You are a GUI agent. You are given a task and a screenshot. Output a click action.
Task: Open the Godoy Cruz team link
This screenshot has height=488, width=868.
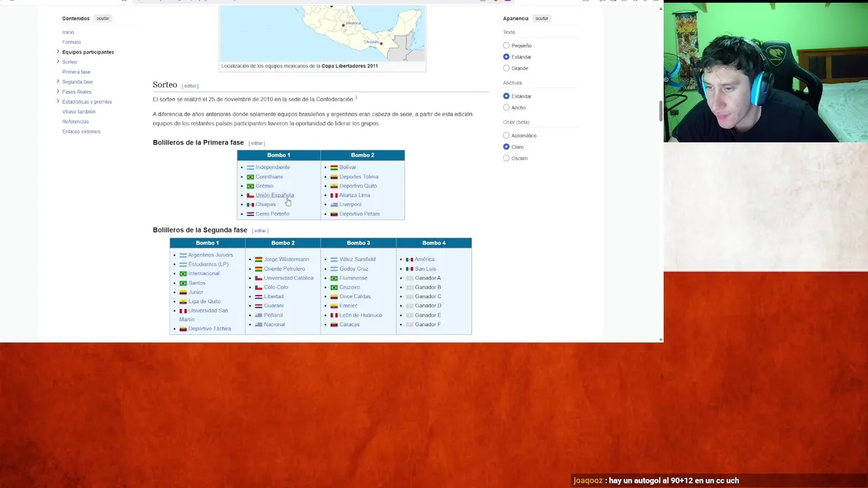click(354, 269)
